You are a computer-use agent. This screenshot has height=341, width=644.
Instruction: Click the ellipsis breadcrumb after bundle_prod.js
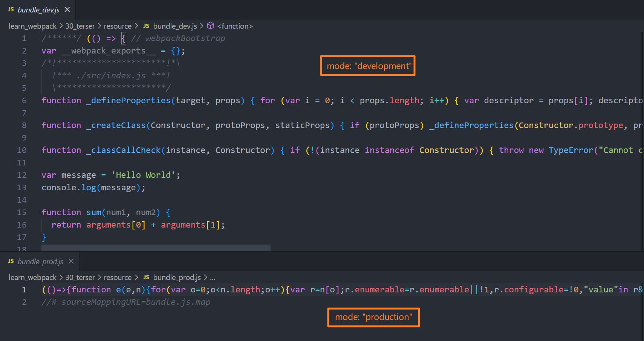click(x=213, y=278)
